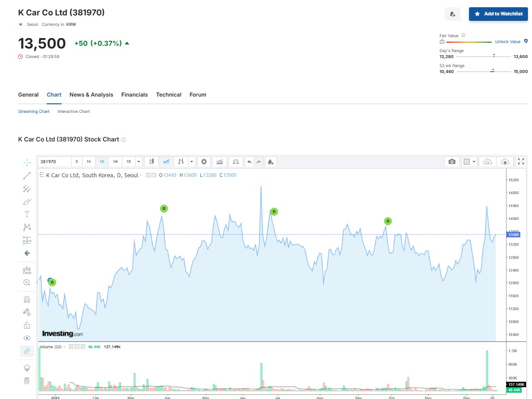Image resolution: width=532 pixels, height=399 pixels.
Task: Click the dividend marker near October
Action: [x=388, y=221]
